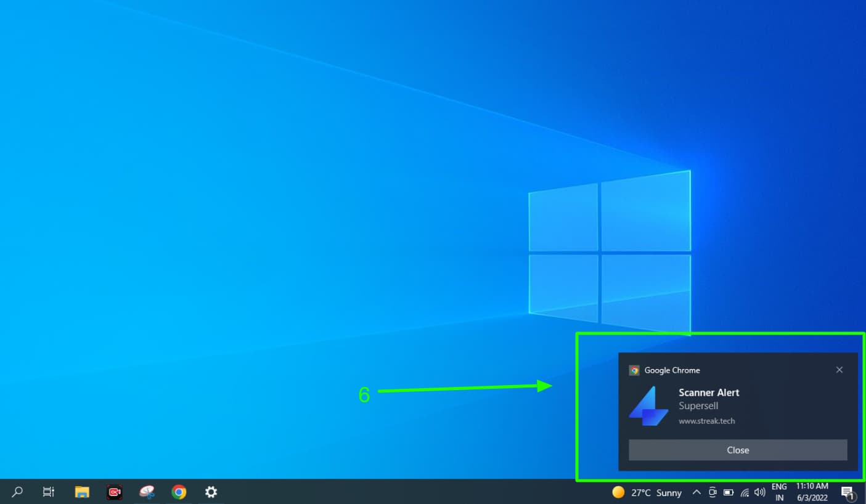The width and height of the screenshot is (866, 504).
Task: Launch Google Chrome from the taskbar
Action: [179, 492]
